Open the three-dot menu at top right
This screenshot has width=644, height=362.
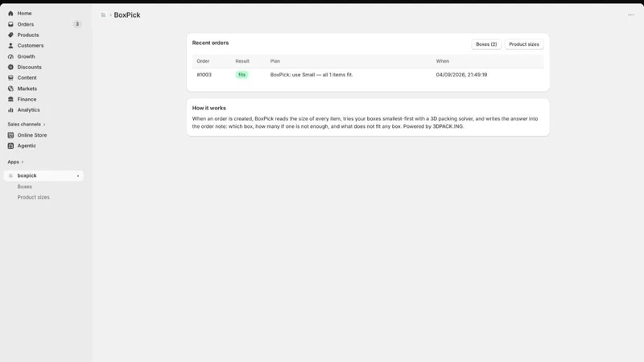631,14
